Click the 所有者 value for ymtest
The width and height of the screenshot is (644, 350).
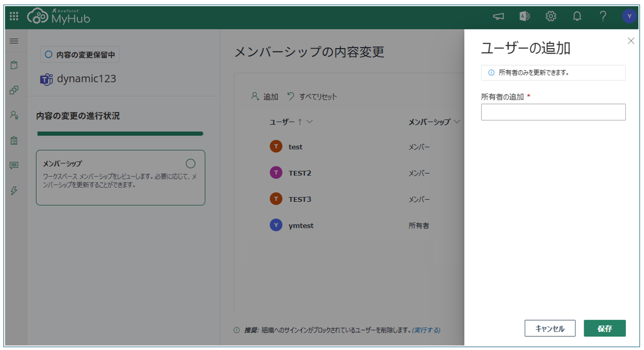click(x=418, y=226)
